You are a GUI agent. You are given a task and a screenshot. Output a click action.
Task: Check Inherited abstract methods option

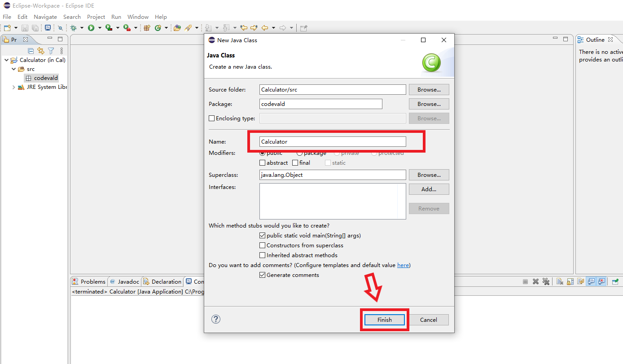coord(263,255)
